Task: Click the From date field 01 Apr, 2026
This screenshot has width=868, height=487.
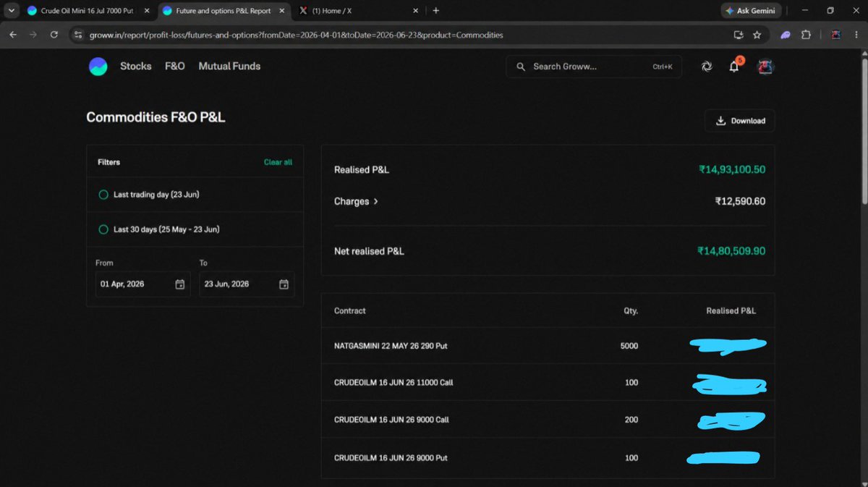Action: (x=142, y=284)
